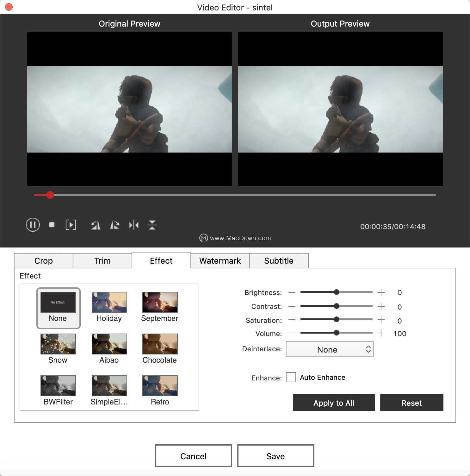
Task: Increase contrast with plus icon
Action: [x=381, y=306]
